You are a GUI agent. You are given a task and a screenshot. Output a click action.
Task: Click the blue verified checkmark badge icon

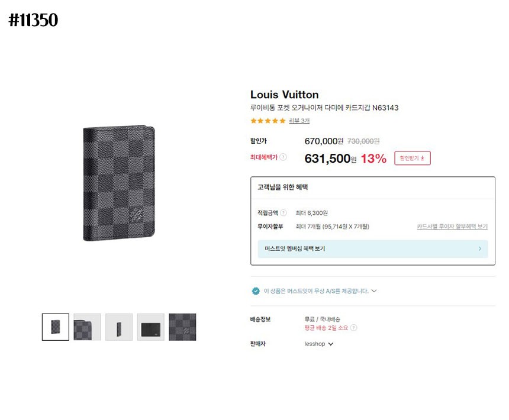(256, 291)
